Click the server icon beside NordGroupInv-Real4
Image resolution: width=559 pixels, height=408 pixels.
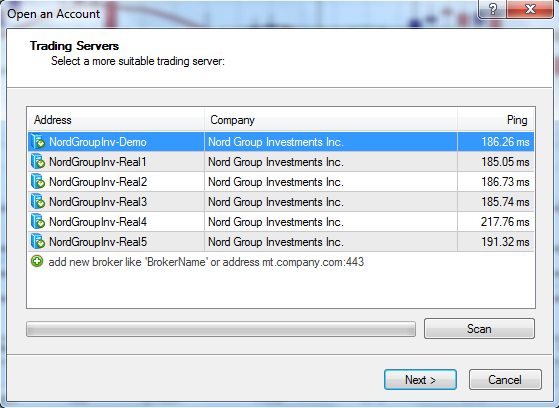[x=37, y=222]
